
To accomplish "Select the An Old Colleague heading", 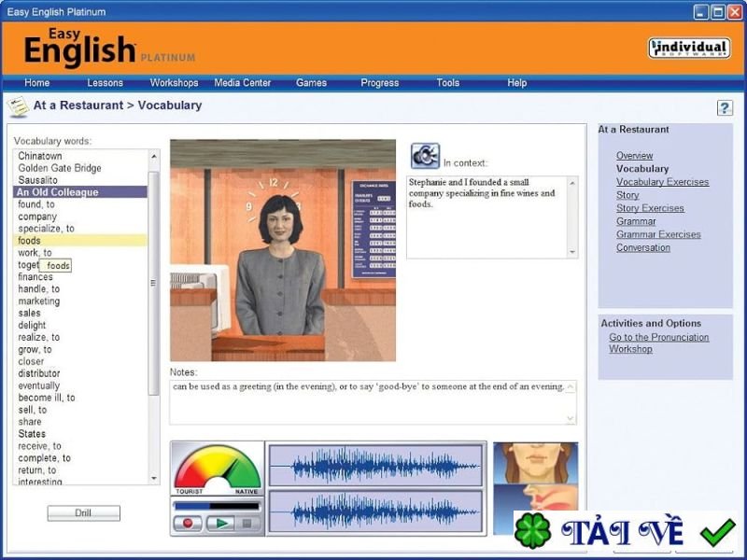I will pyautogui.click(x=80, y=192).
